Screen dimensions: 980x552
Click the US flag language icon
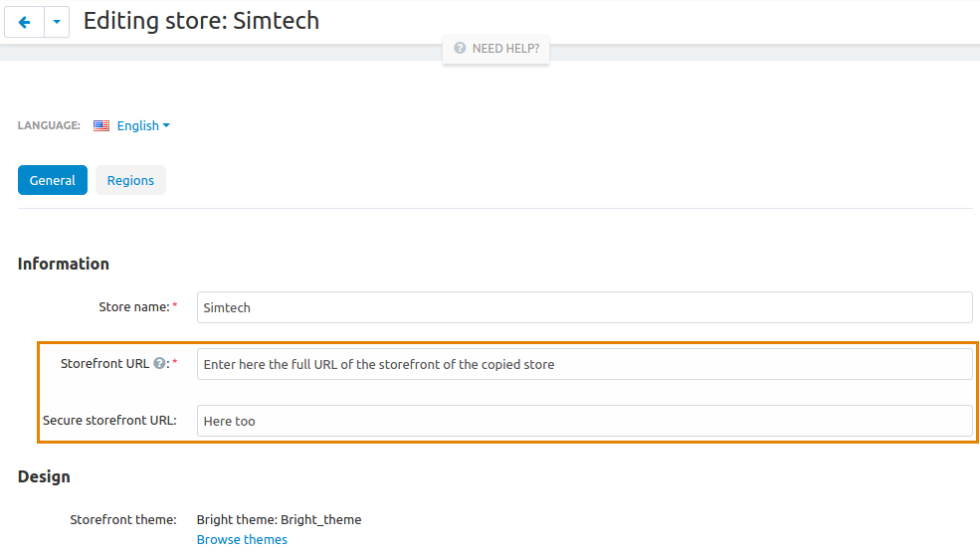coord(101,125)
